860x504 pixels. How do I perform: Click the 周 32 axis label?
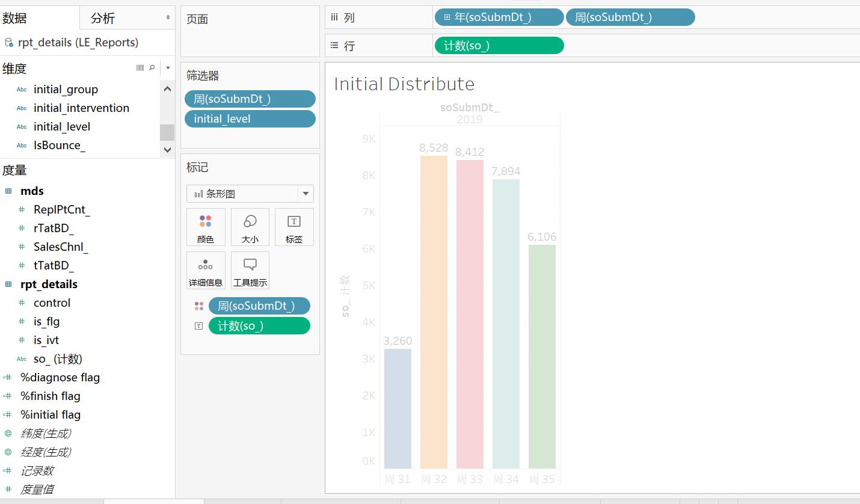click(x=434, y=479)
